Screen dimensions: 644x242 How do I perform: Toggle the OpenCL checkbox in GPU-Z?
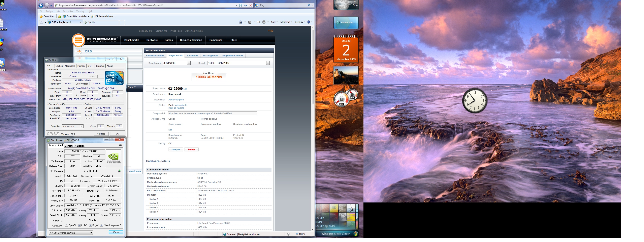[x=66, y=225]
